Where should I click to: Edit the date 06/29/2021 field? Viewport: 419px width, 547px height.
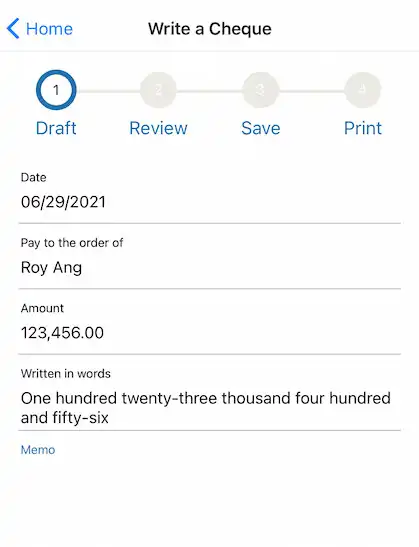[x=209, y=202]
